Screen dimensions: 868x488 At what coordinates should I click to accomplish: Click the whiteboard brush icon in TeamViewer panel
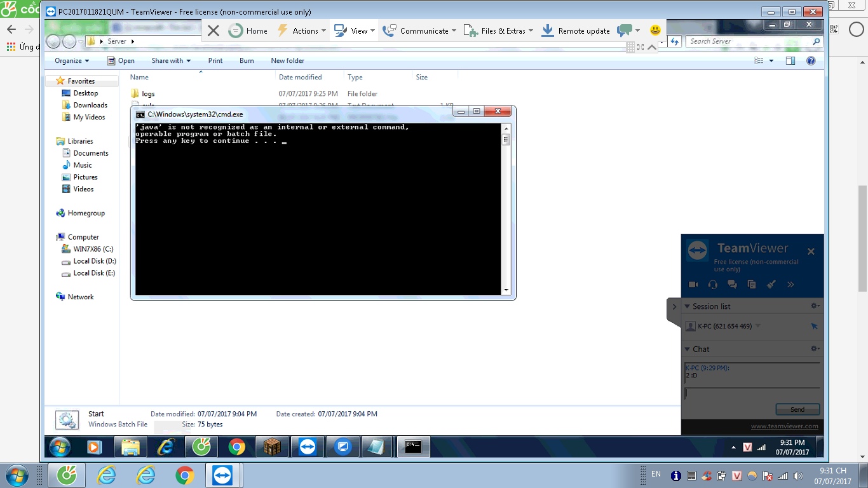click(771, 285)
